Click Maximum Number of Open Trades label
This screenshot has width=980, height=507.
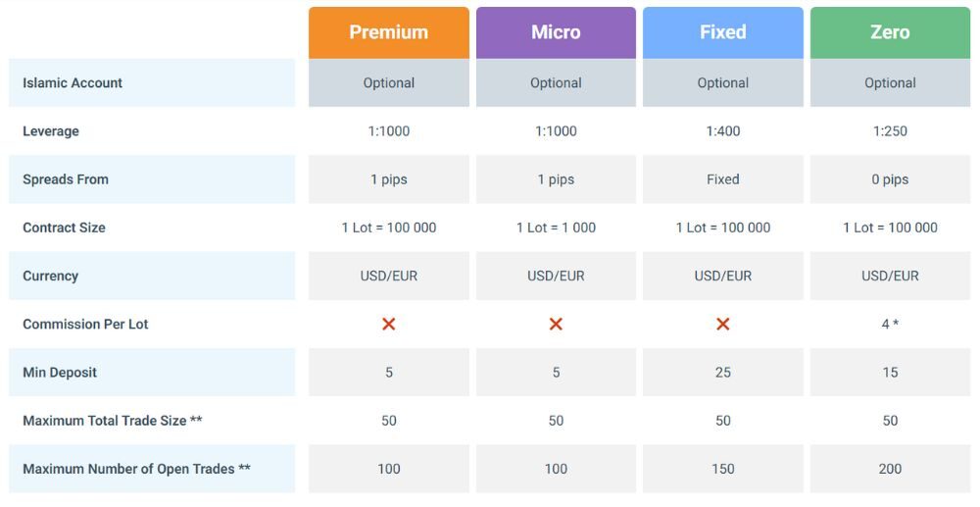(136, 469)
